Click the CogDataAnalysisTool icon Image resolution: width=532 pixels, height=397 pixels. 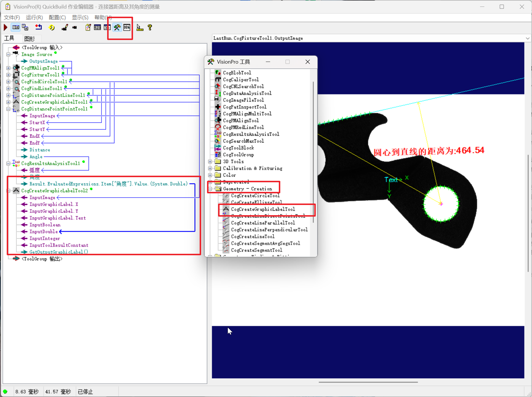(x=218, y=93)
